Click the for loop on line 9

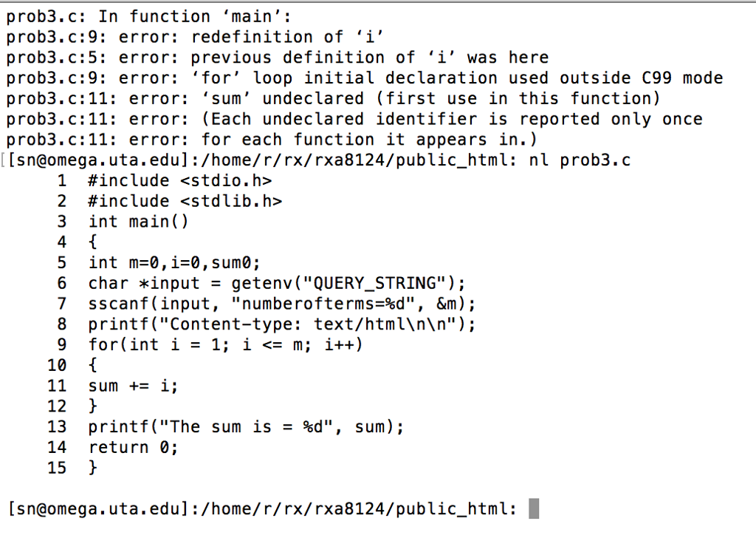(x=225, y=345)
